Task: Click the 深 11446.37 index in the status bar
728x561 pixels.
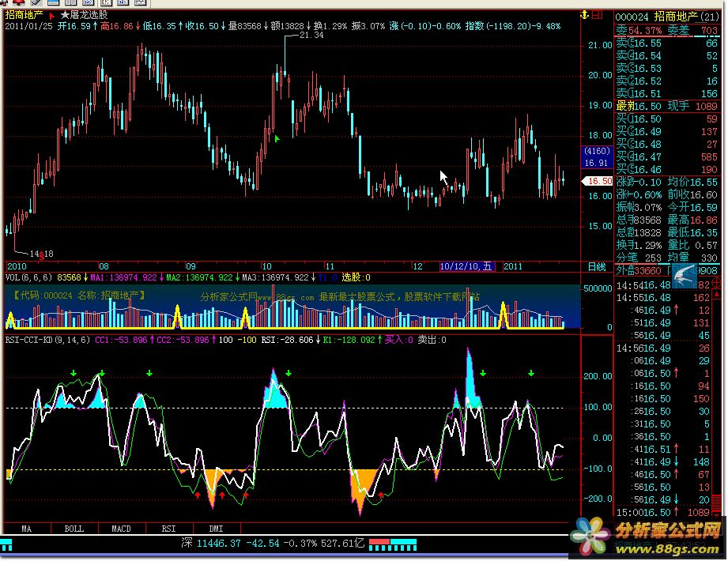Action: (x=211, y=544)
